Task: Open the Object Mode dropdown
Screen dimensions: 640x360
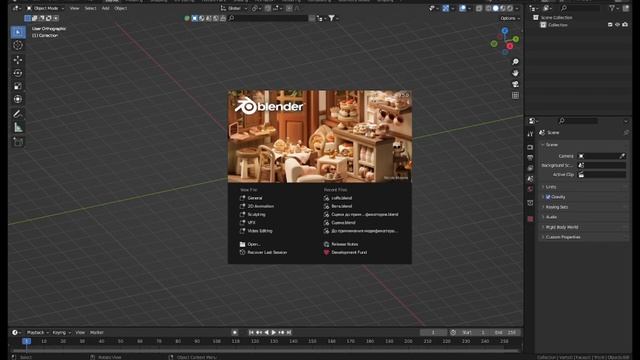Action: pyautogui.click(x=45, y=8)
